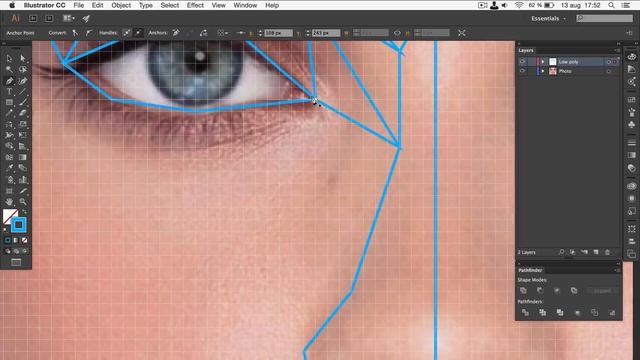
Task: Click Crop pathfinder icon
Action: coord(577,313)
